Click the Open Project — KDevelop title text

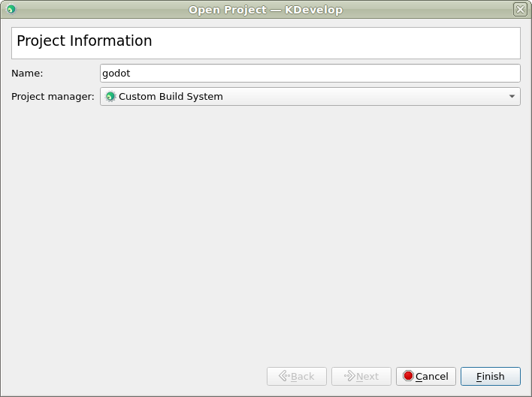tap(265, 10)
